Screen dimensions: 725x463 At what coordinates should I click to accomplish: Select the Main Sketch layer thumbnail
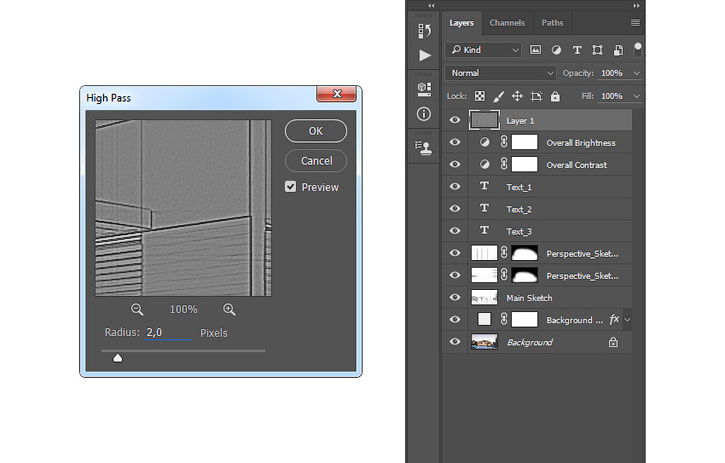pyautogui.click(x=484, y=297)
